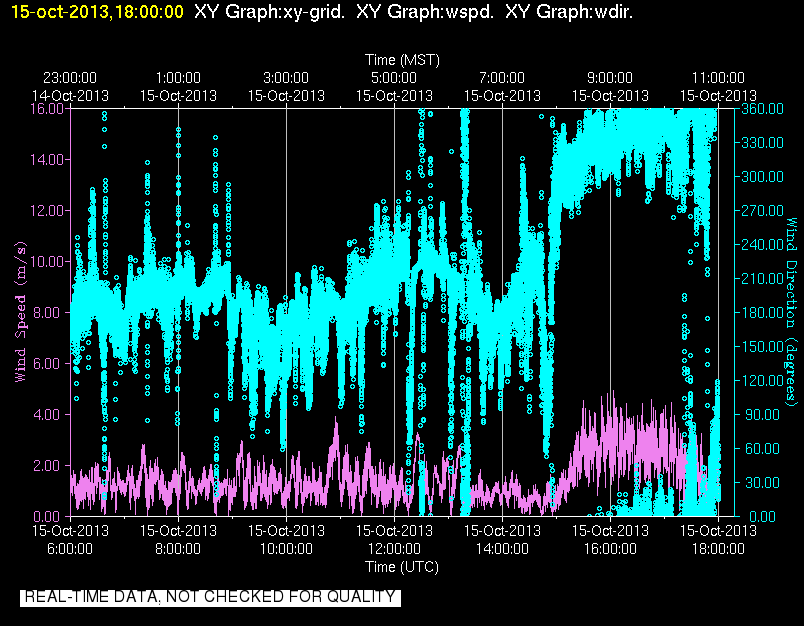This screenshot has height=626, width=804.
Task: Click the 6:00:00 UTC tick label
Action: [x=70, y=549]
